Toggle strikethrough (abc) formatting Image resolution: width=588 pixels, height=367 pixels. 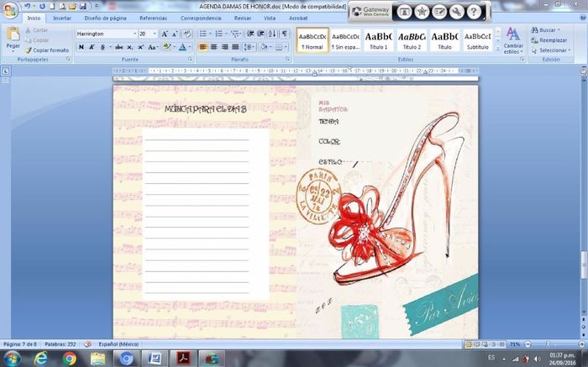click(119, 47)
